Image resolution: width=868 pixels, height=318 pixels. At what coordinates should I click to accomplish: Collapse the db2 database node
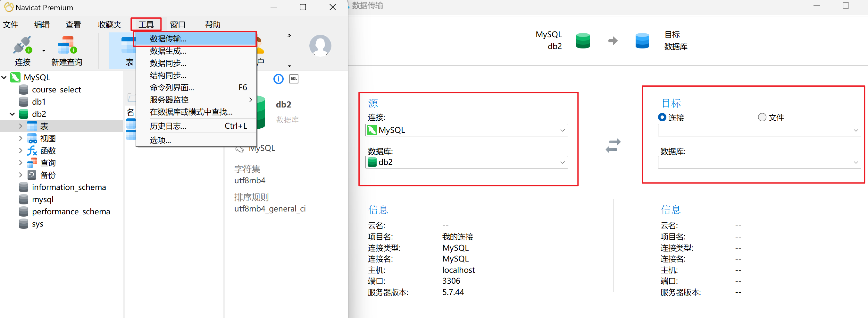point(12,114)
